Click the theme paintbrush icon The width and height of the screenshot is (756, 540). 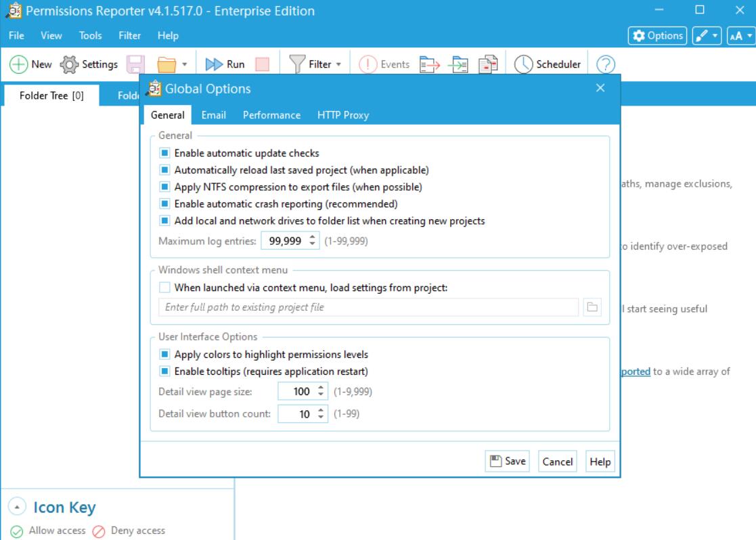point(702,36)
